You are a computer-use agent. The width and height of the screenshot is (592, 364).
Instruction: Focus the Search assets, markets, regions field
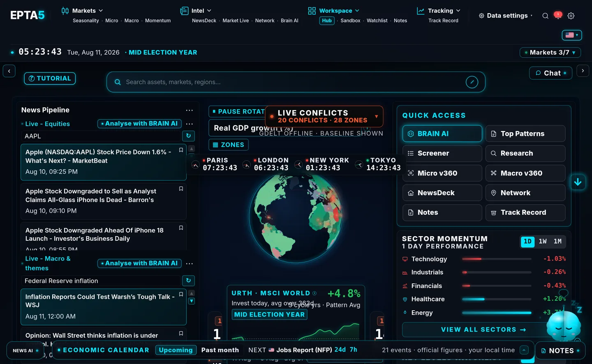point(296,82)
